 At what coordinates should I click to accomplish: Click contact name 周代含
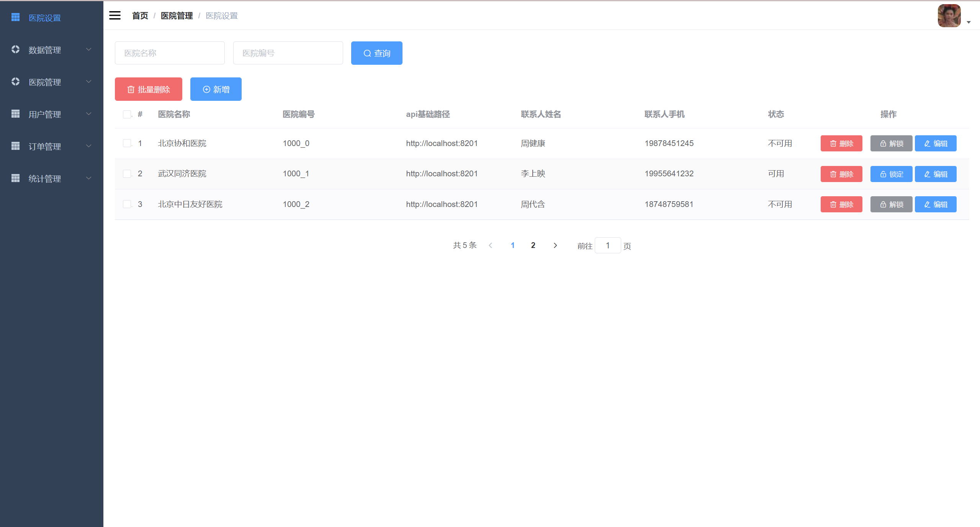533,204
